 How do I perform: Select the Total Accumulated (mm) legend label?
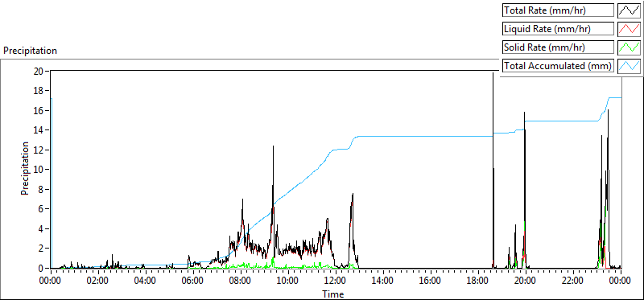click(x=558, y=66)
